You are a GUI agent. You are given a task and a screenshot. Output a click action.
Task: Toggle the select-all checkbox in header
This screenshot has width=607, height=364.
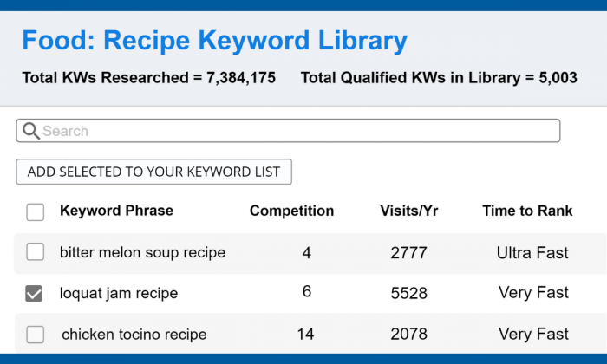(x=36, y=212)
